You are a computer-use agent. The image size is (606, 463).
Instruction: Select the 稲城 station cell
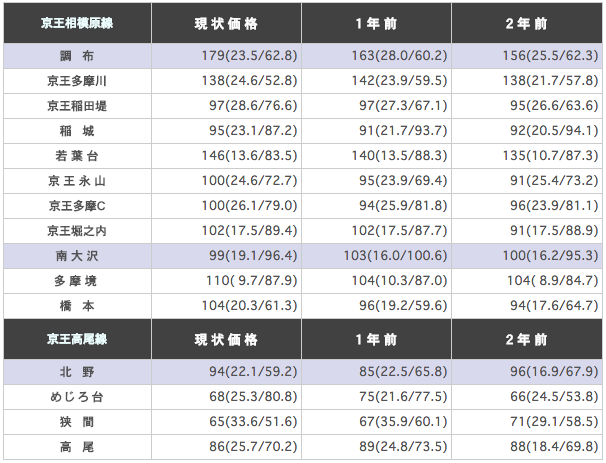pos(77,131)
